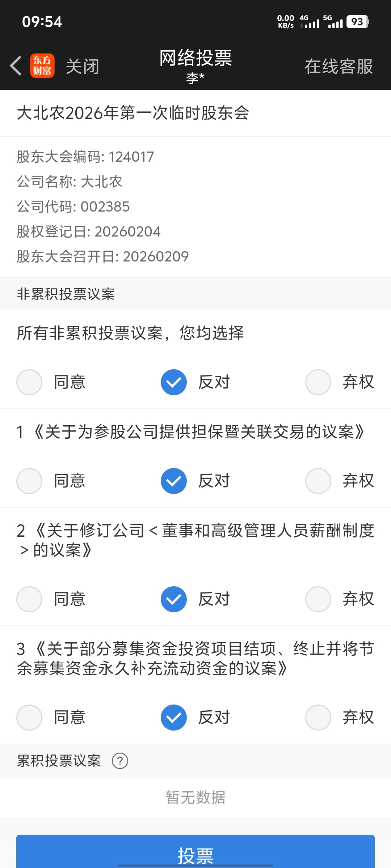Open 在线客服 online support
391x868 pixels.
click(339, 67)
